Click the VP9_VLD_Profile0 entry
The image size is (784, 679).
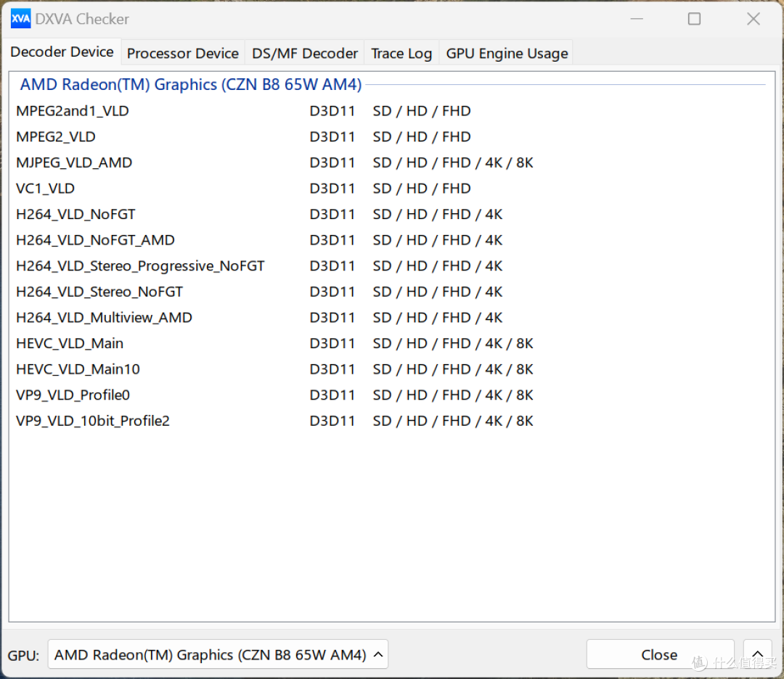click(73, 395)
